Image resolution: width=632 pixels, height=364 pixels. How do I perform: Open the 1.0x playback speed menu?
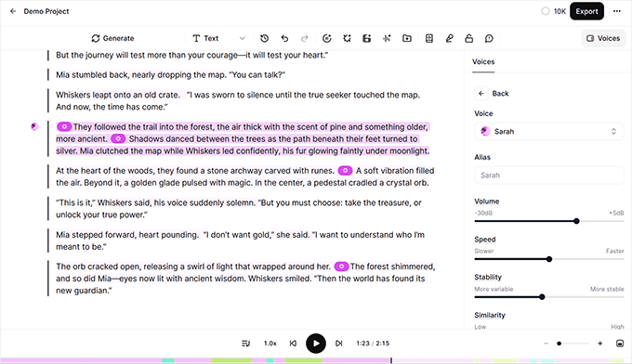[x=270, y=344]
